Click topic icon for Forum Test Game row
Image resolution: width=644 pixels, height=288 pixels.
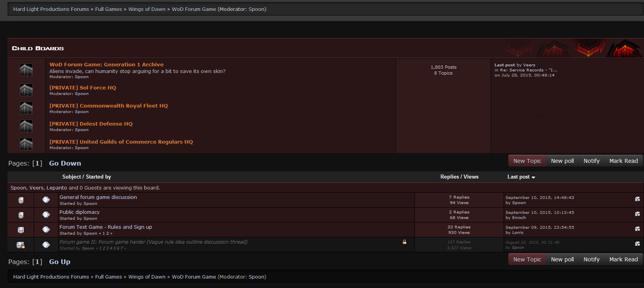21,230
